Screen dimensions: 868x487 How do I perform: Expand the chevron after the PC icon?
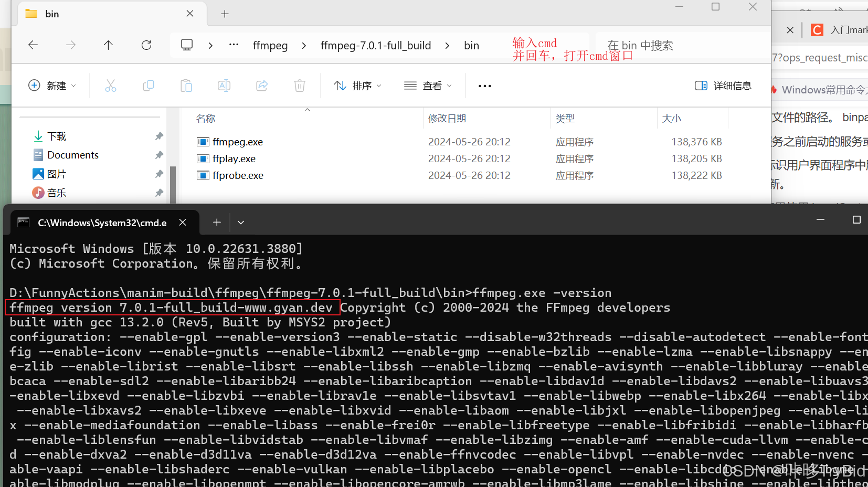(x=210, y=46)
